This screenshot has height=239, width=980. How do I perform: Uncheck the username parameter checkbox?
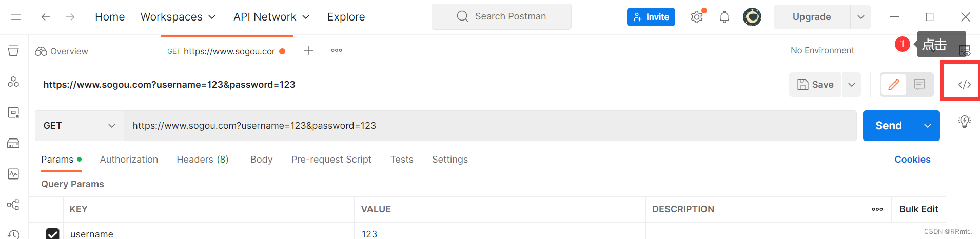(52, 234)
